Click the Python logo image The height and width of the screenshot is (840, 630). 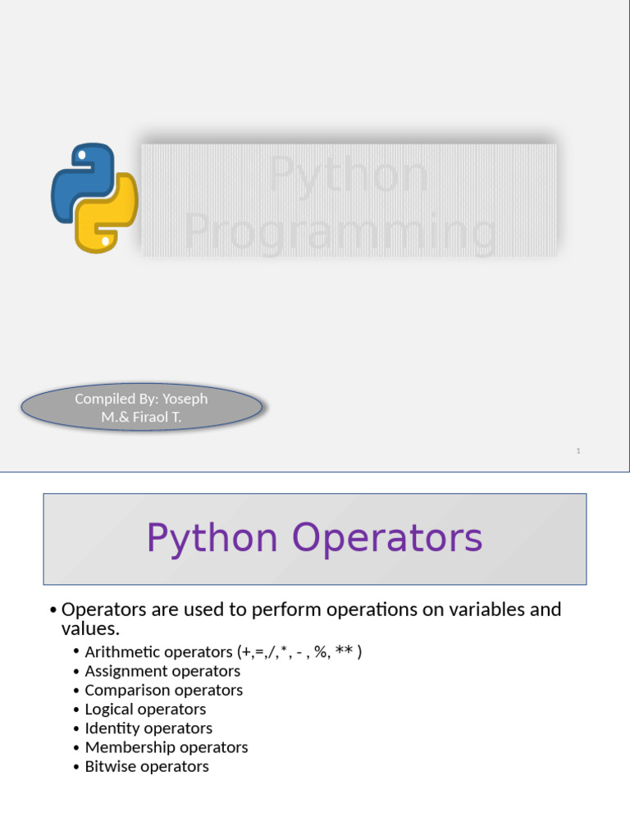coord(95,198)
